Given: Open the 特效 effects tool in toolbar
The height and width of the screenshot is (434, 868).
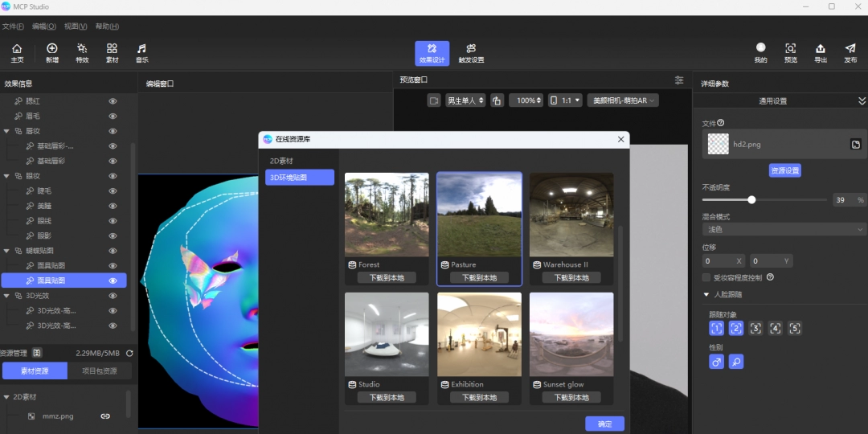Looking at the screenshot, I should [82, 53].
